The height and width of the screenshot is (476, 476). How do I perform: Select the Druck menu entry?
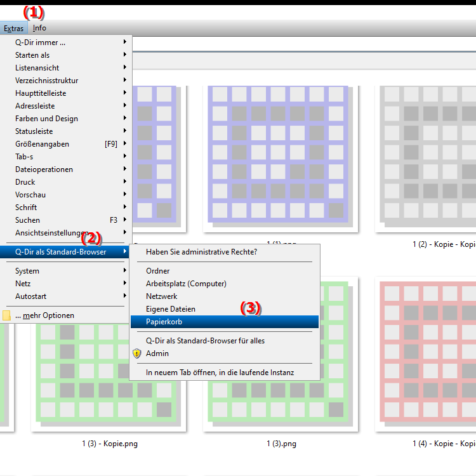[66, 182]
